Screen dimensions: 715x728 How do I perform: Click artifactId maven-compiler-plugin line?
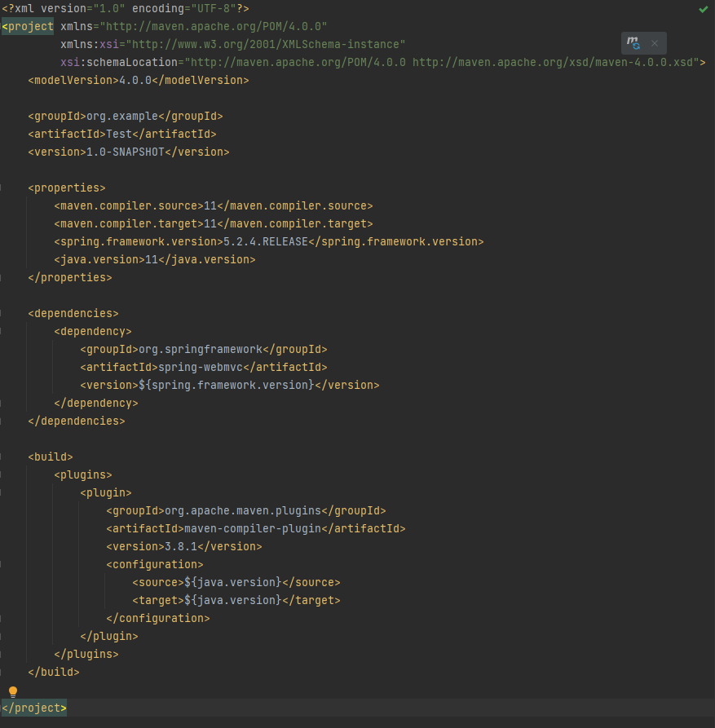point(256,529)
